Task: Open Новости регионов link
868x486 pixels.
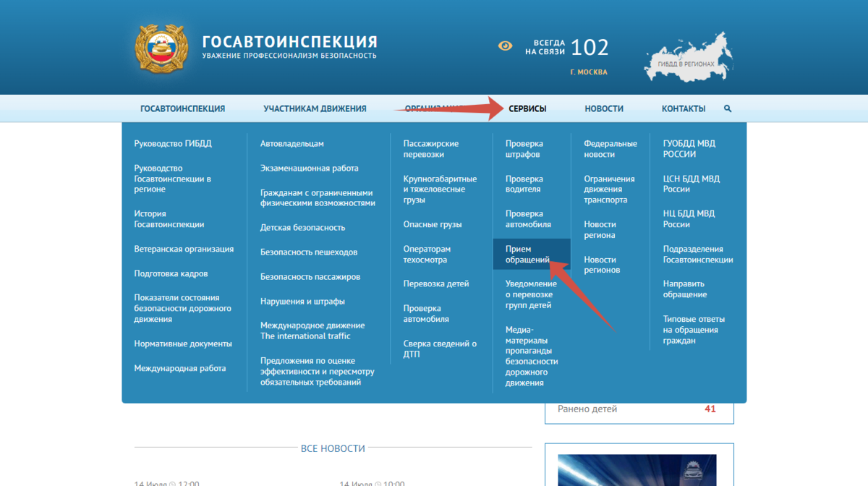Action: tap(603, 265)
